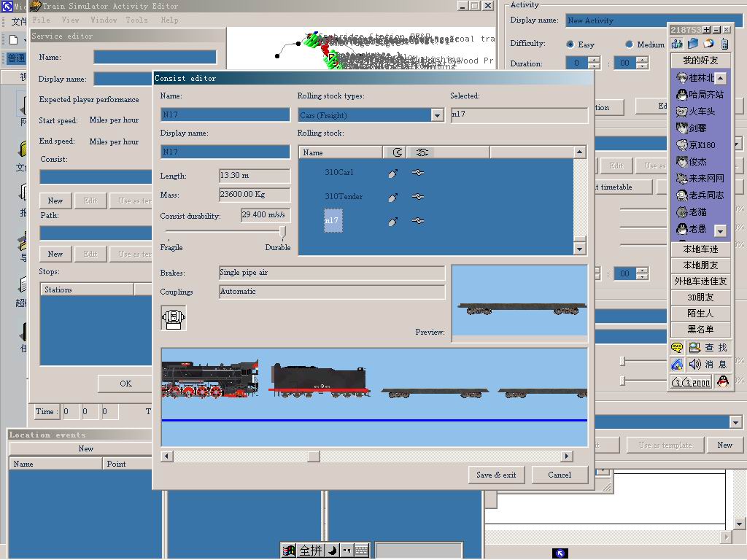This screenshot has width=747, height=560.
Task: Open File menu in Activity Editor
Action: [42, 20]
